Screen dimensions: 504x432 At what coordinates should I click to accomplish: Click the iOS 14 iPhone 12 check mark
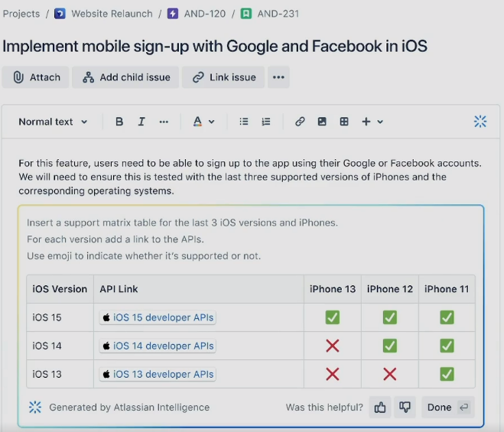(x=389, y=346)
